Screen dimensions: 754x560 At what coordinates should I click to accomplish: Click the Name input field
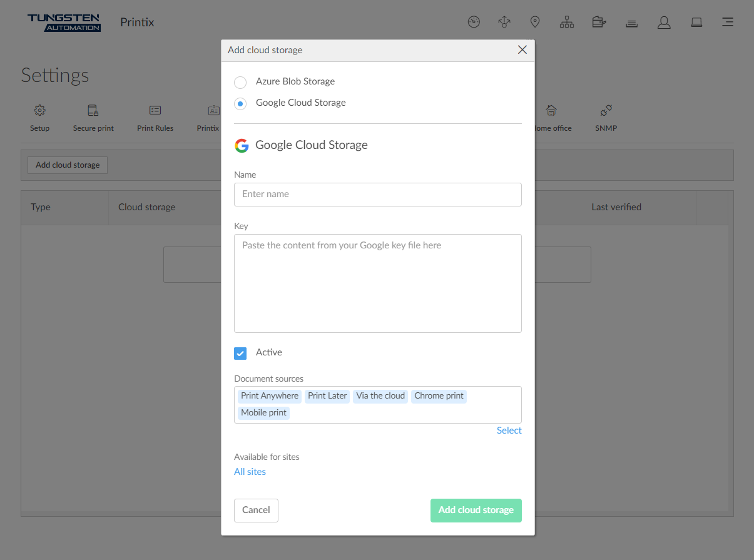tap(377, 195)
